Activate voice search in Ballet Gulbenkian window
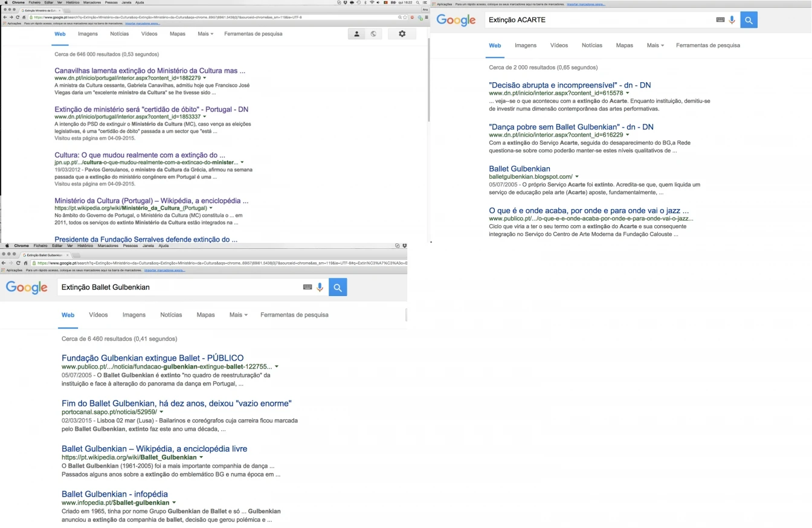812x528 pixels. point(320,288)
